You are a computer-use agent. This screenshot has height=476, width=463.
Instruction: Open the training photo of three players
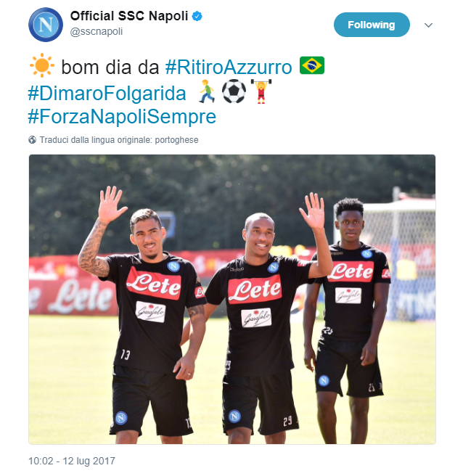pos(232,300)
